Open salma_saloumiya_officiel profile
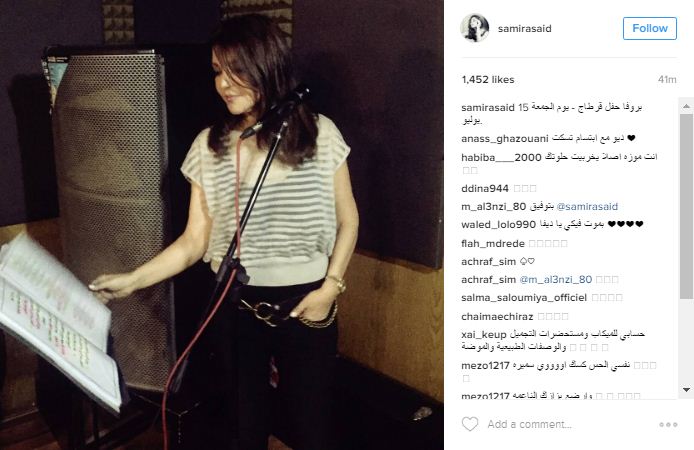Image resolution: width=694 pixels, height=450 pixels. click(x=524, y=298)
